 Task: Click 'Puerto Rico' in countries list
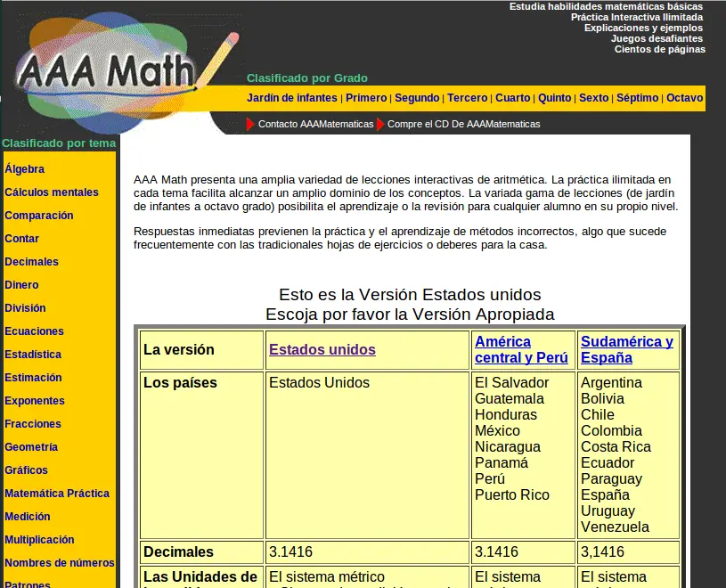tap(512, 495)
